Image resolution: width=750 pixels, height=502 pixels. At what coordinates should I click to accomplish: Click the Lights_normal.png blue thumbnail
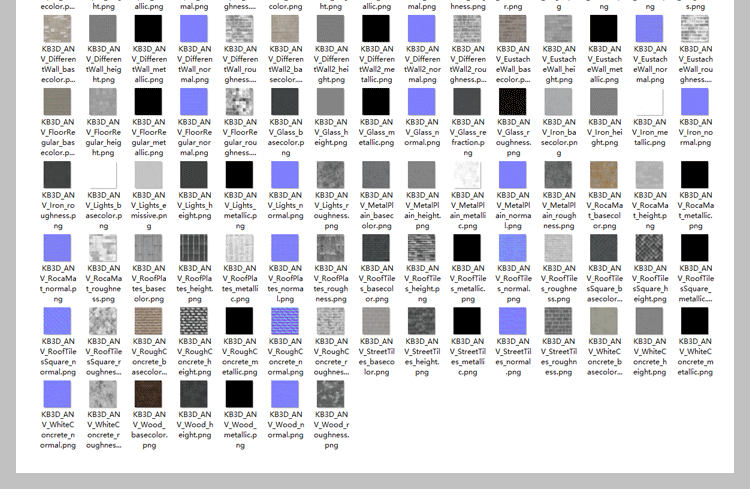coord(285,175)
